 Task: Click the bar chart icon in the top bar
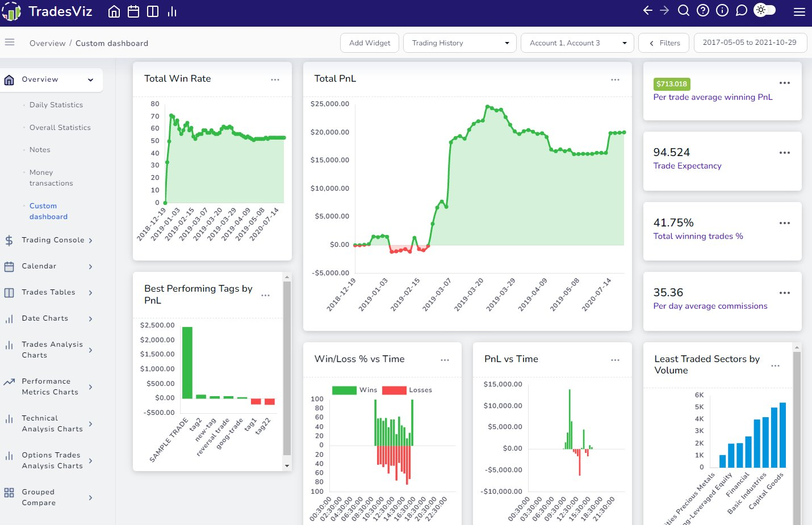(x=172, y=11)
